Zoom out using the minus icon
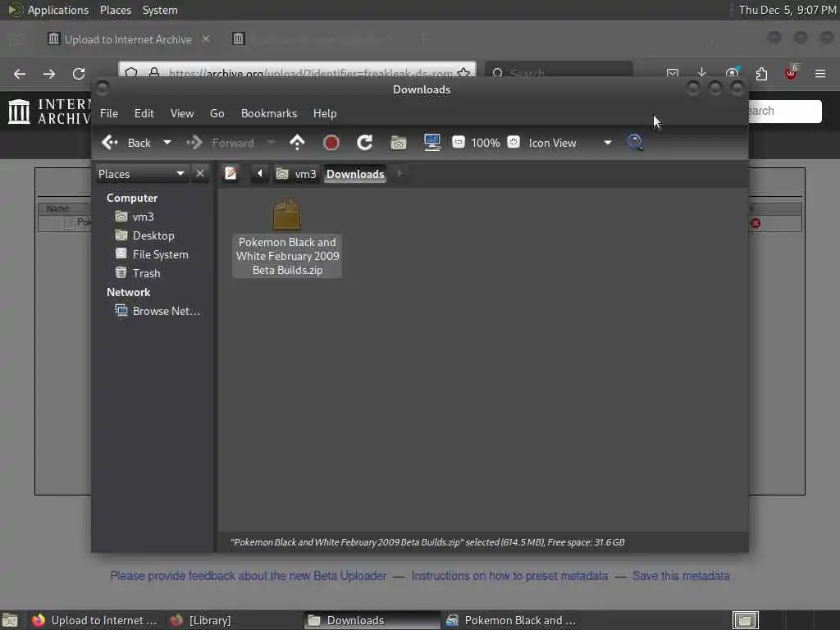This screenshot has width=840, height=630. point(459,142)
